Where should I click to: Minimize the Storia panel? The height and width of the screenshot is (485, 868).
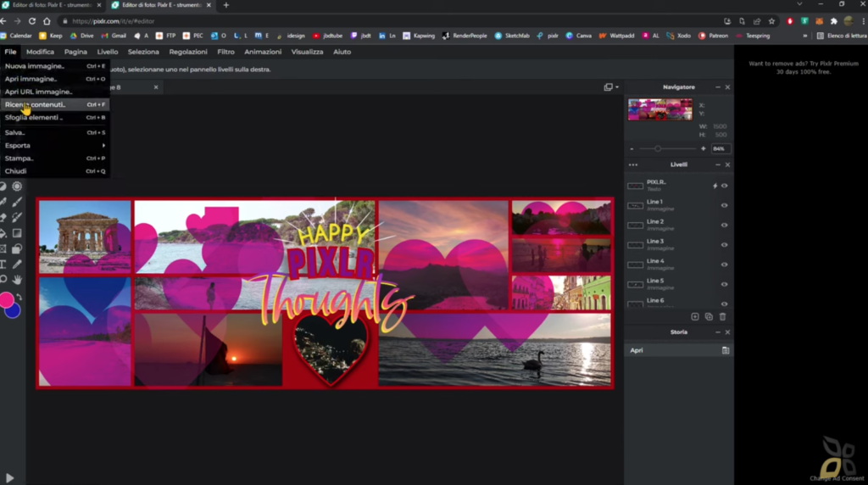click(x=718, y=332)
